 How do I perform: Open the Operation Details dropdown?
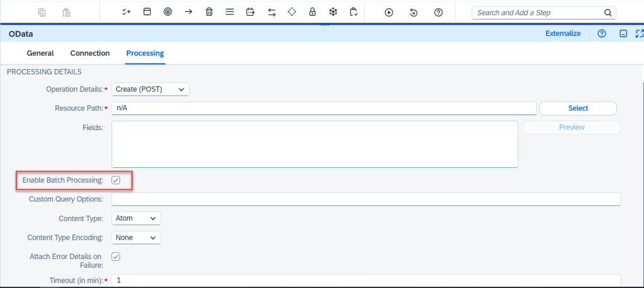coord(150,89)
